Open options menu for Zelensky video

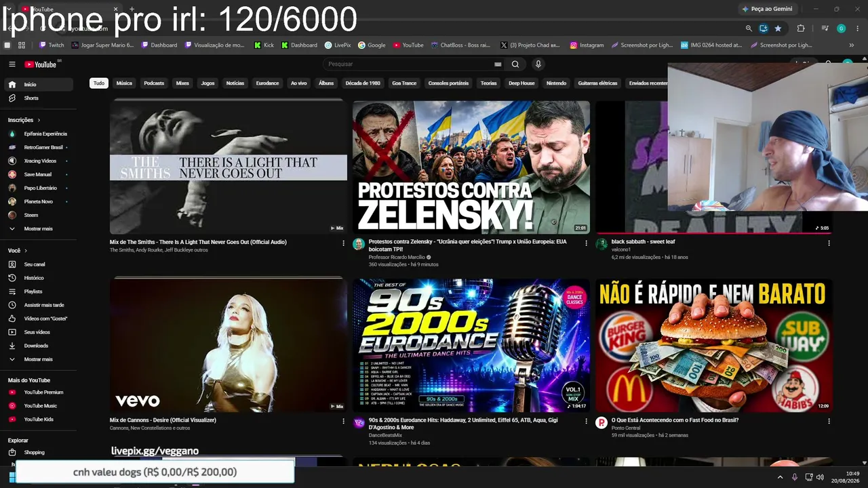[x=586, y=243]
